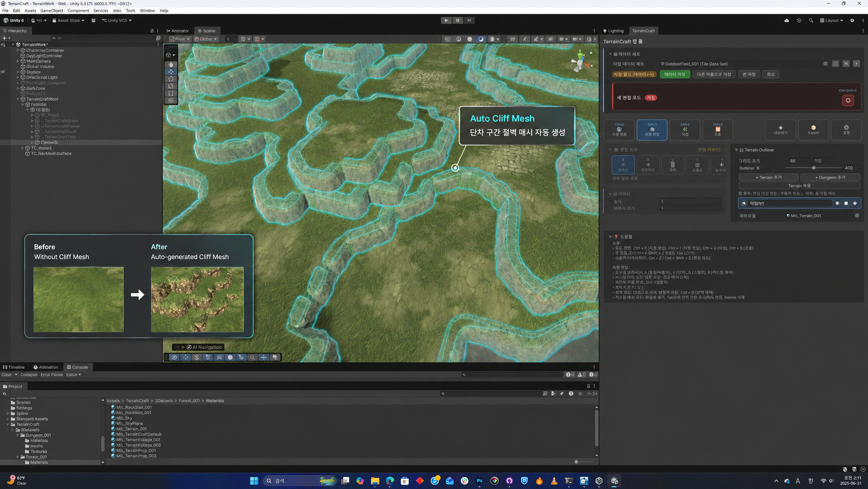Select the Move tool in Scene toolbar
Image resolution: width=868 pixels, height=489 pixels.
coord(171,72)
